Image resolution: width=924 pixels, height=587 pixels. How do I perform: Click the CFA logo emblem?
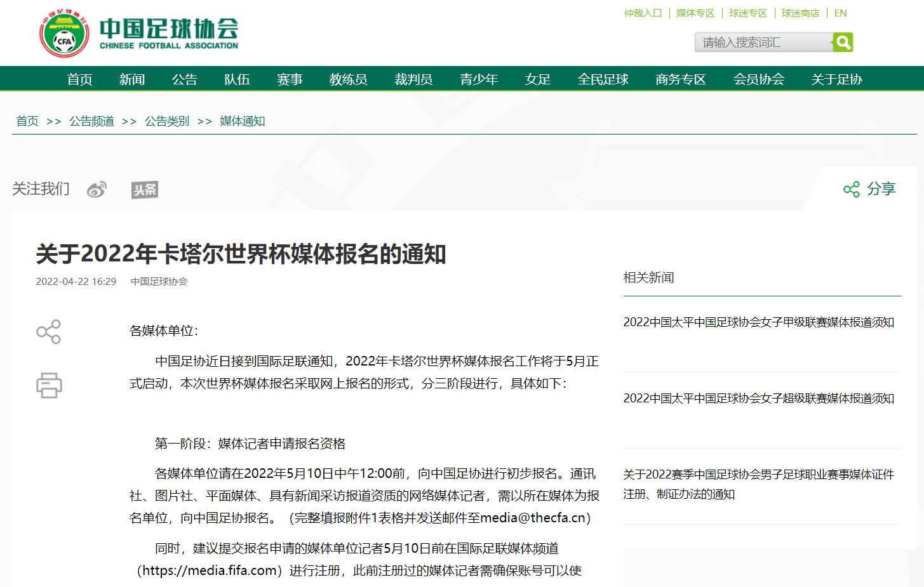[64, 34]
